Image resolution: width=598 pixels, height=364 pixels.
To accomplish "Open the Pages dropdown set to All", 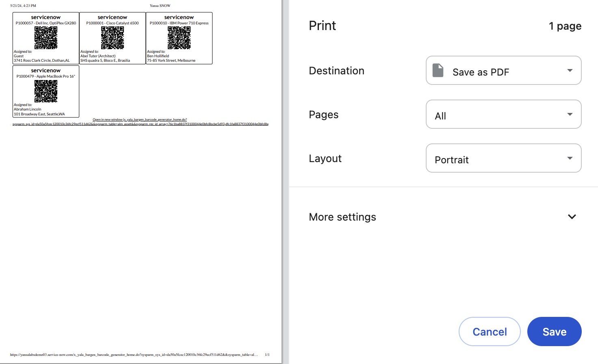I will 503,114.
